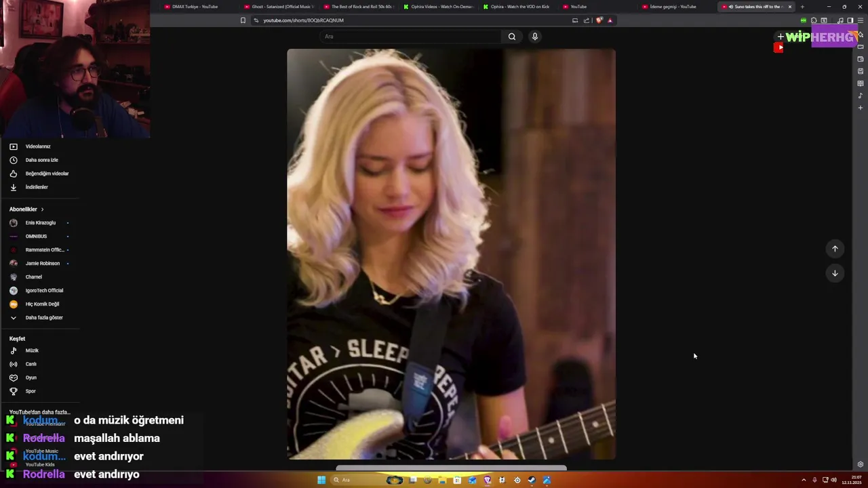Open Oyun in the Keşfet section

pos(31,378)
